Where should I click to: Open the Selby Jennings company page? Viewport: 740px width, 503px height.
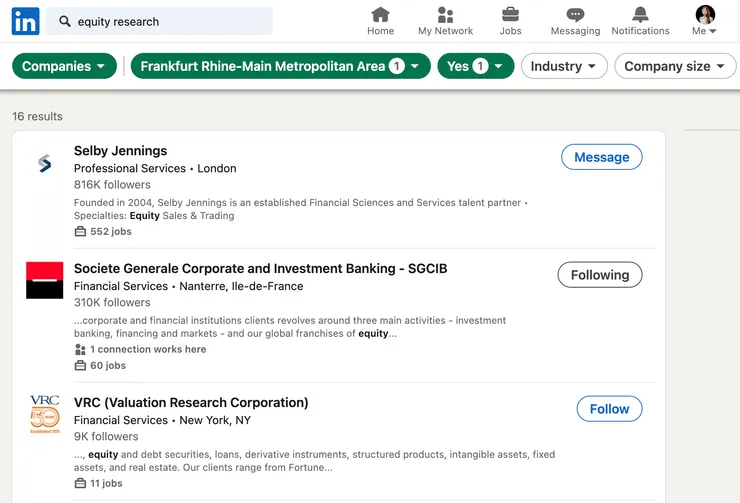click(120, 151)
